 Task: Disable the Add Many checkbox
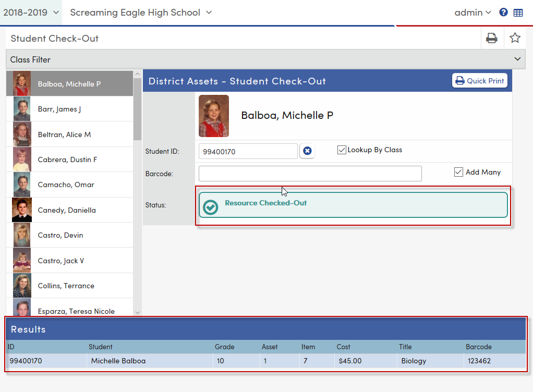(458, 171)
